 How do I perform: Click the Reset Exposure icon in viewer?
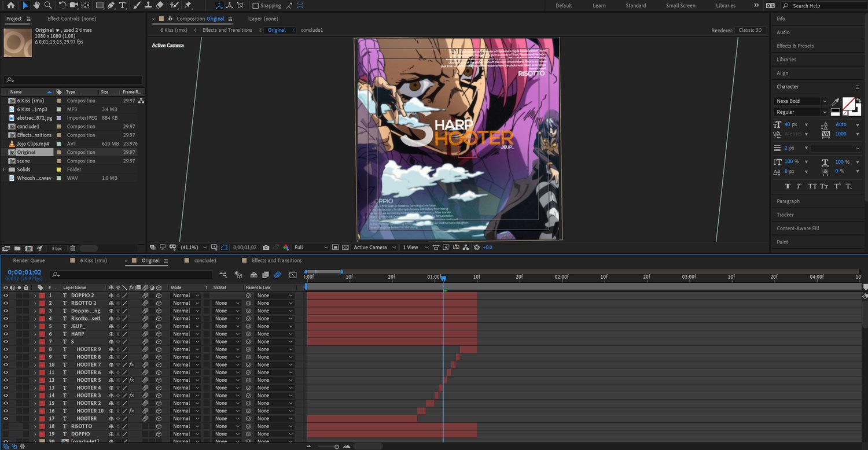pyautogui.click(x=477, y=248)
